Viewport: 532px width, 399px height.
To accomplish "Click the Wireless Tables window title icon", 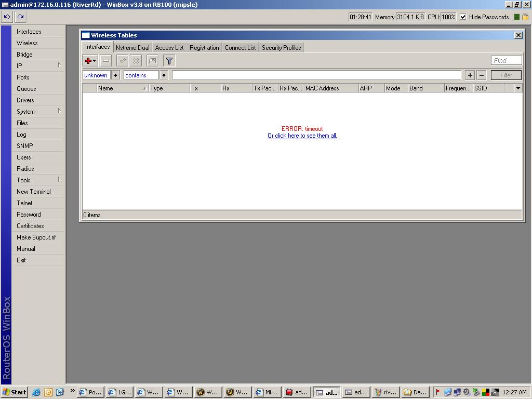I will click(86, 35).
